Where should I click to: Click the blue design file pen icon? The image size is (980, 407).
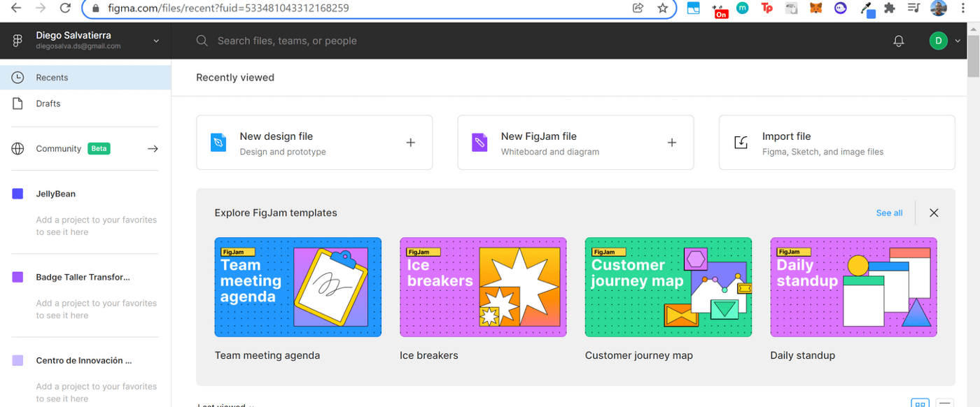click(x=218, y=143)
